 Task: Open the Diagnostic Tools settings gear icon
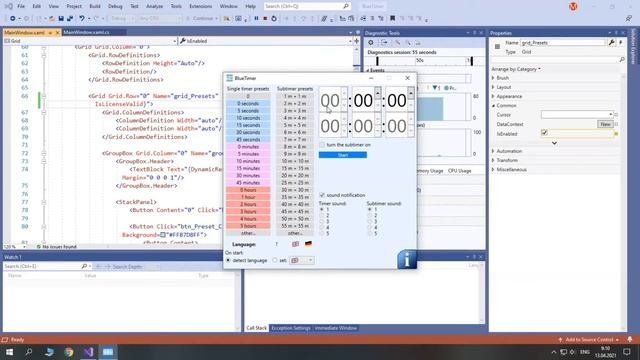(x=371, y=42)
